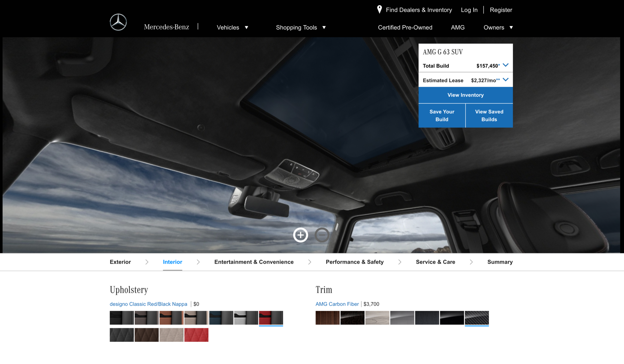
Task: Open the Entertainment & Convenience step
Action: tap(254, 262)
